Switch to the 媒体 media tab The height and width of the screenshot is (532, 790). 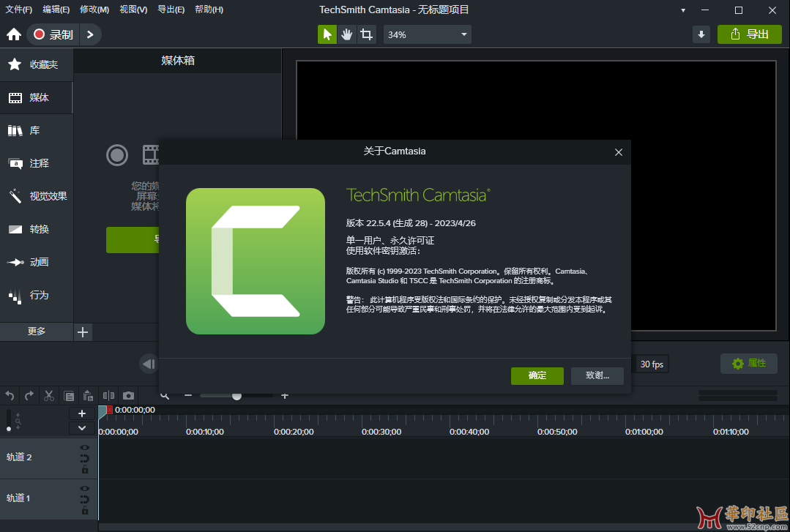point(37,97)
